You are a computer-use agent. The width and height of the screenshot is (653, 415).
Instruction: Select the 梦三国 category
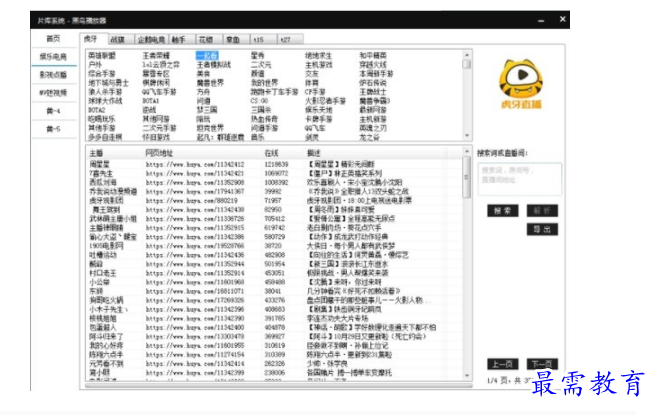[x=207, y=110]
